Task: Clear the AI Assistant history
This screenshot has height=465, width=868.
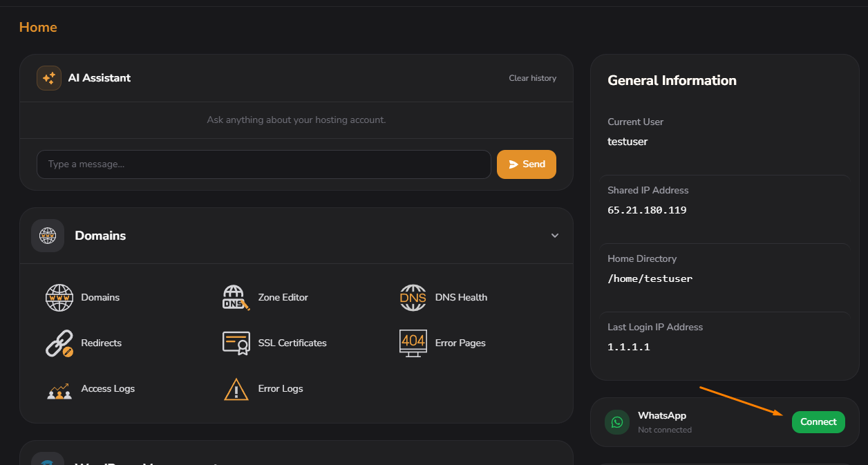Action: 533,78
